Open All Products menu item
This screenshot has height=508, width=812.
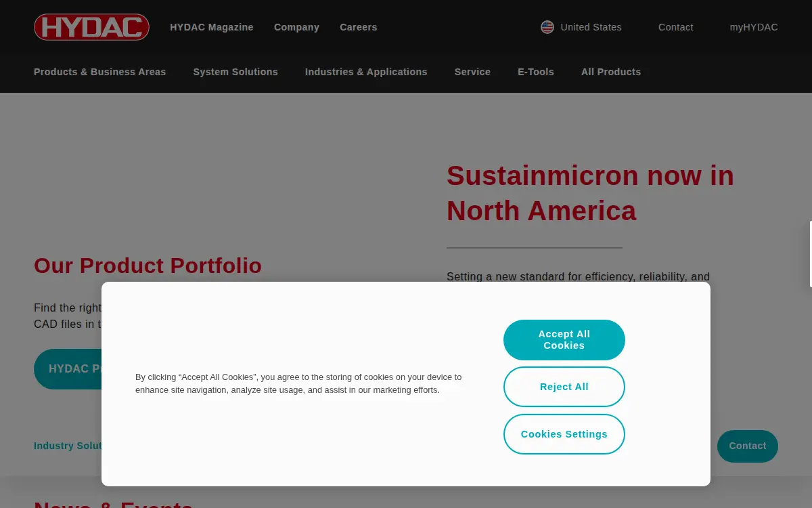click(611, 72)
